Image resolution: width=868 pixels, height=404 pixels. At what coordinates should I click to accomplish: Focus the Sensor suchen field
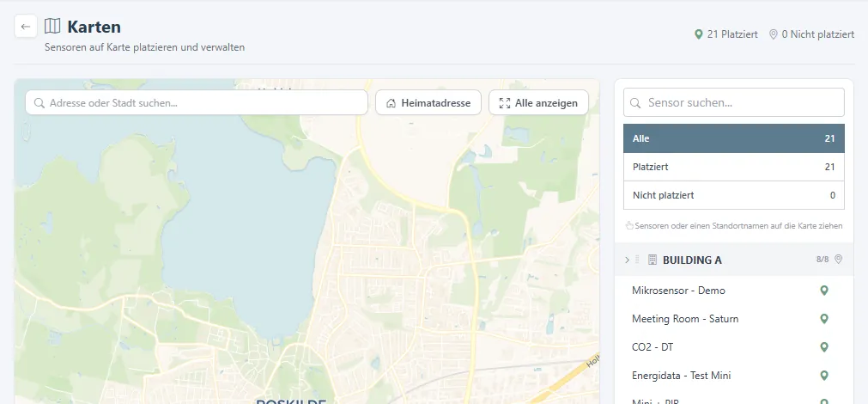click(734, 102)
